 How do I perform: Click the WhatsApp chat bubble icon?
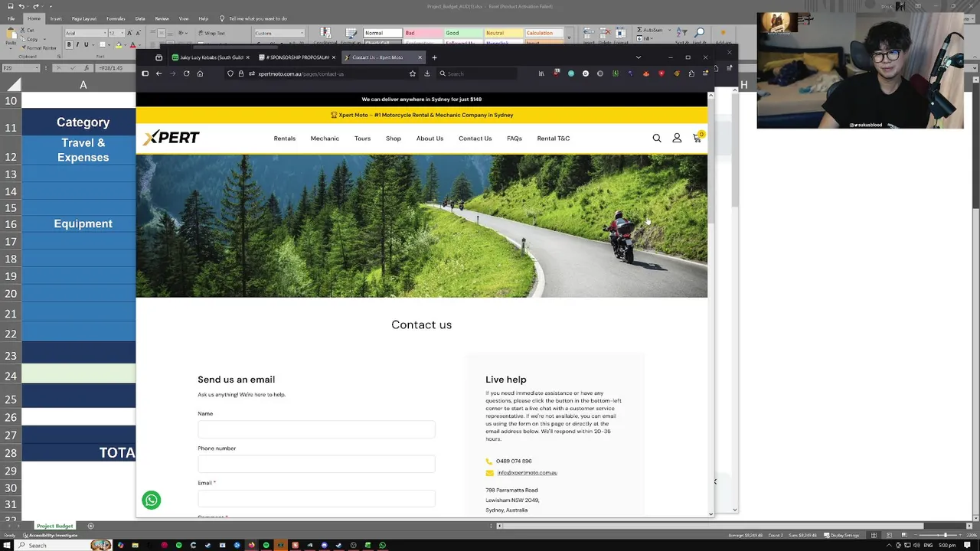pyautogui.click(x=152, y=500)
